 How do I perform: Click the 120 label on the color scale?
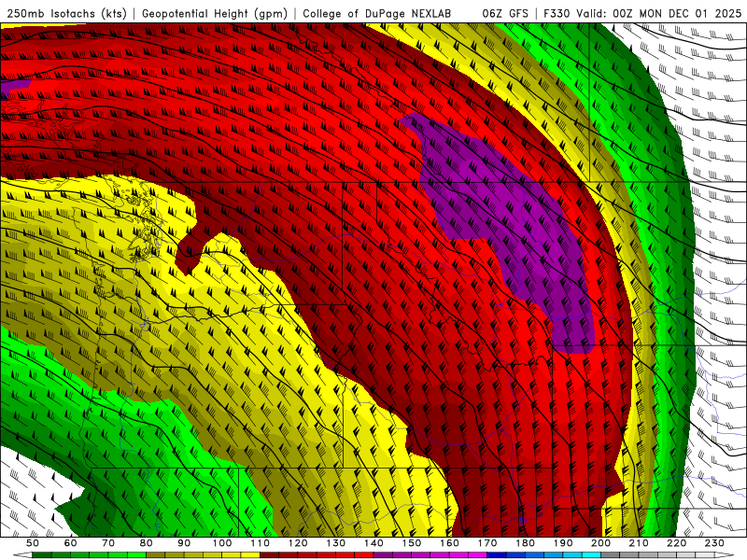(298, 543)
